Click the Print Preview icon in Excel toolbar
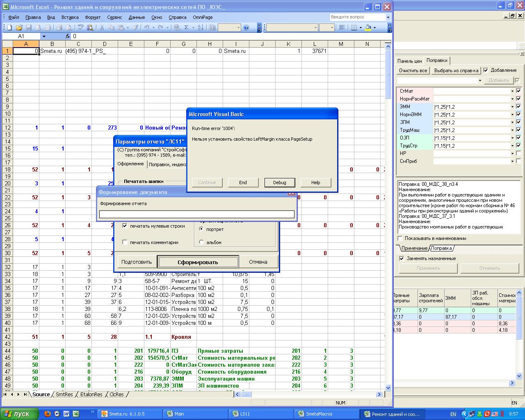Image resolution: width=525 pixels, height=420 pixels. point(68,27)
